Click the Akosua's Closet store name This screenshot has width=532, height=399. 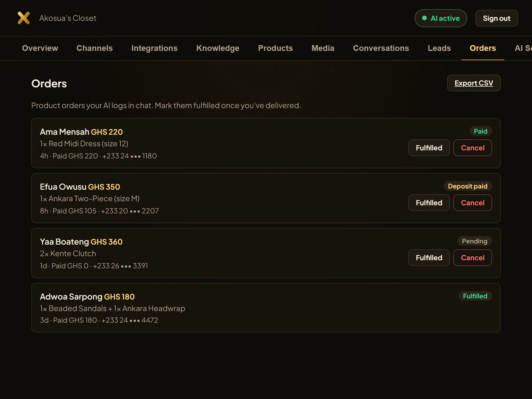tap(68, 18)
